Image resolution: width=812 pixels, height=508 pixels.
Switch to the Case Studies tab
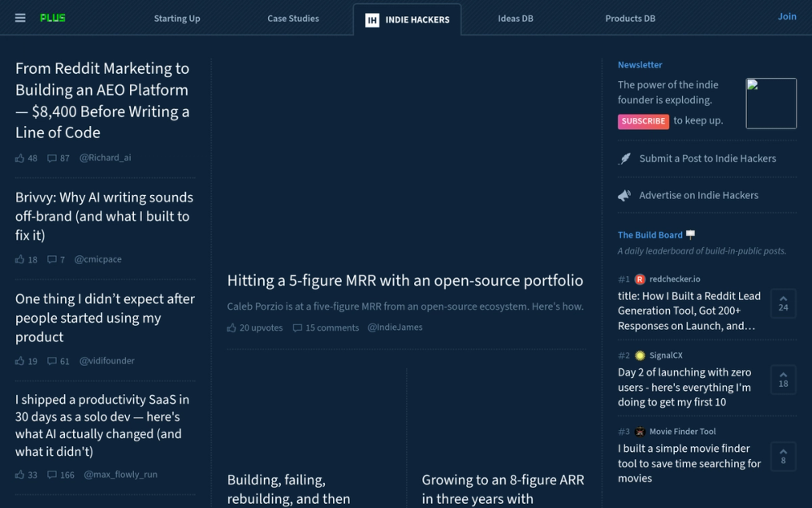(x=293, y=19)
